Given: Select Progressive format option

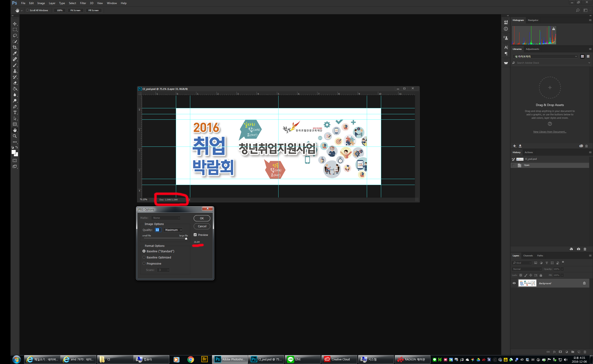Looking at the screenshot, I should tap(144, 263).
